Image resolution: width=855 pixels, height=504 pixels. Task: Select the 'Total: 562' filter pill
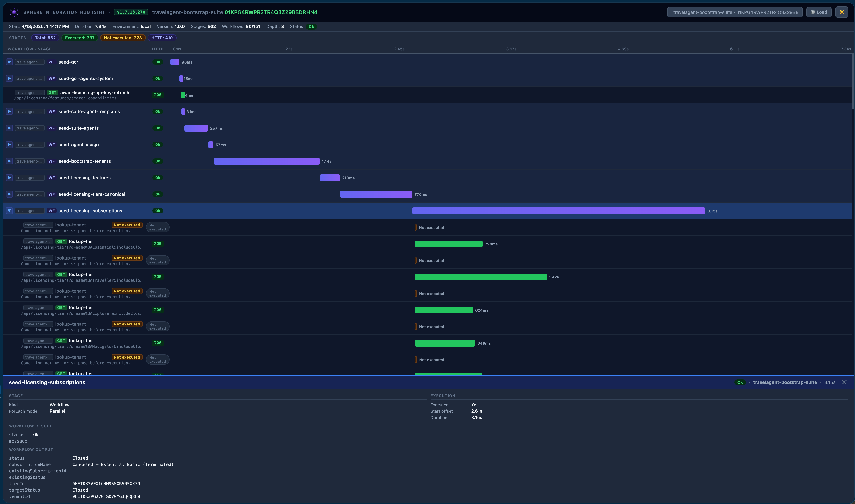(x=45, y=38)
